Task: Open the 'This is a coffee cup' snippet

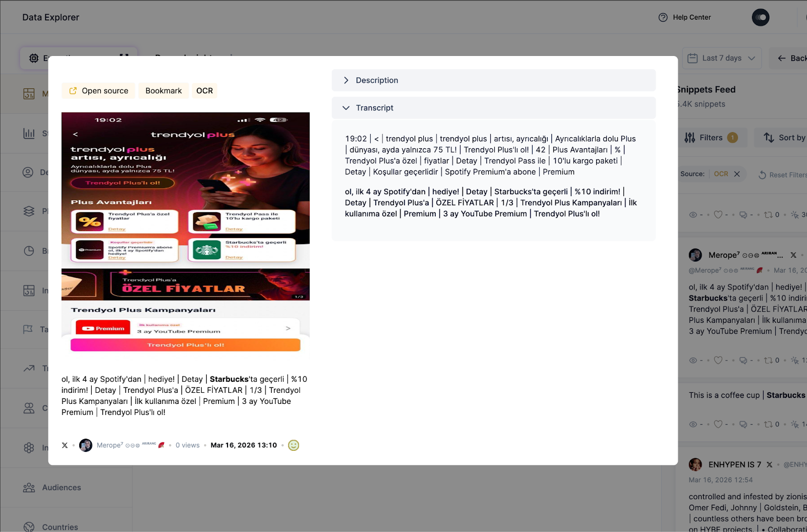Action: tap(747, 395)
